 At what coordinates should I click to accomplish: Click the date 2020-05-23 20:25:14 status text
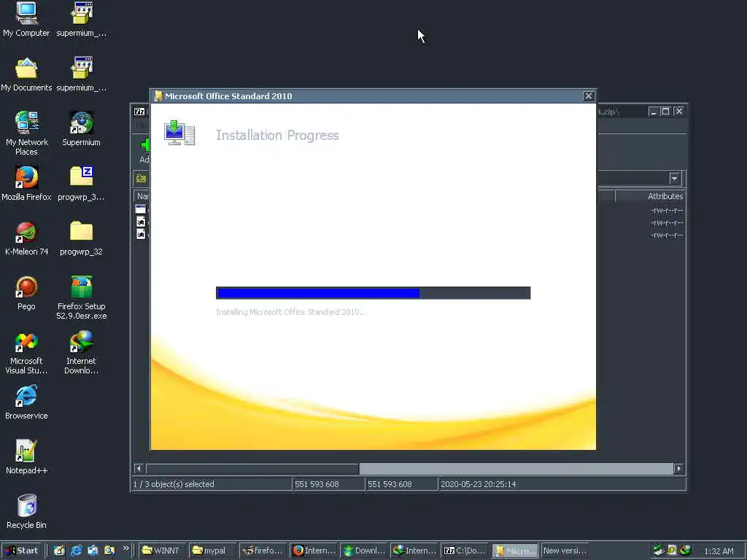coord(478,484)
